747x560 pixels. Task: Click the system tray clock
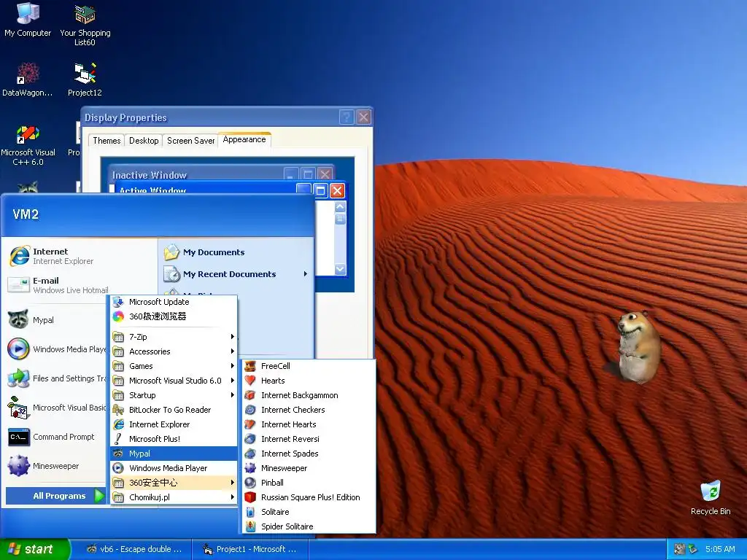pos(720,549)
